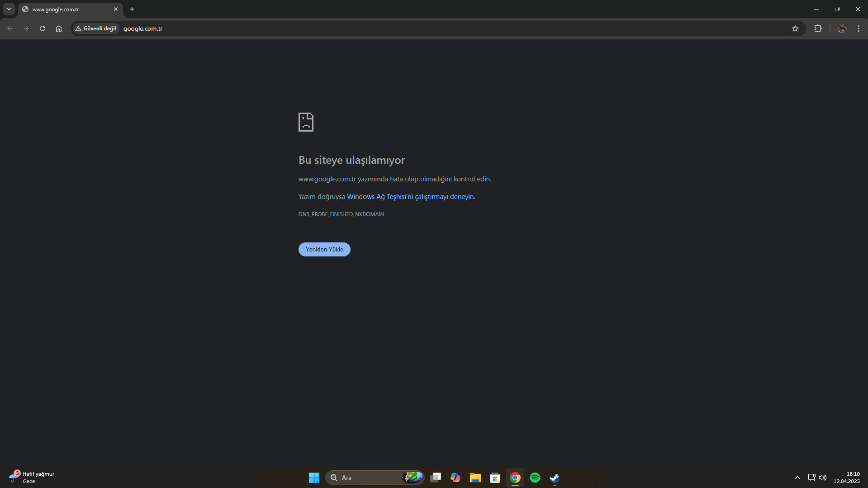Open Task View on the taskbar

point(436,478)
